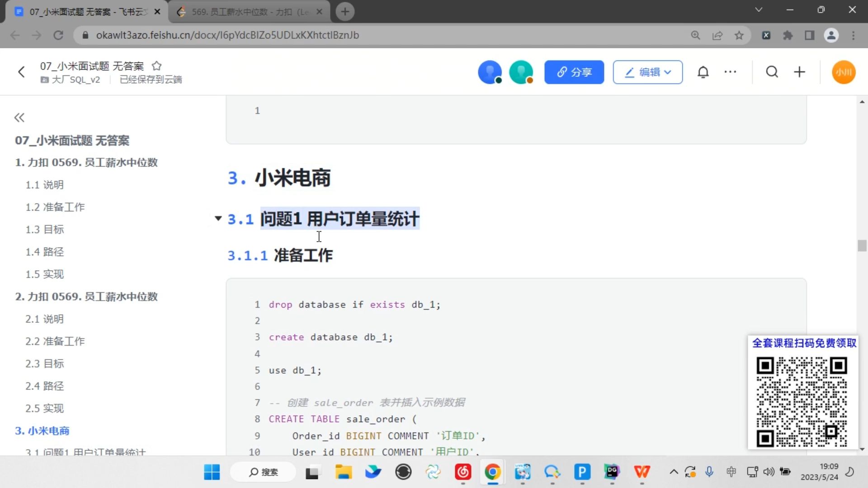Image resolution: width=868 pixels, height=488 pixels.
Task: Jump to outline item 1.2 准备工作
Action: [x=55, y=207]
